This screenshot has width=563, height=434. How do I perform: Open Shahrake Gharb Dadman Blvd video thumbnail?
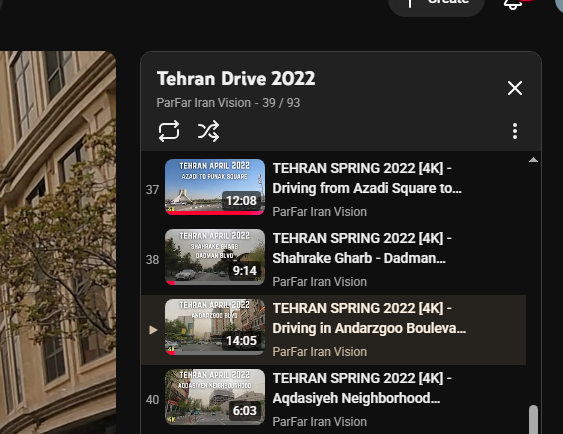[x=215, y=257]
